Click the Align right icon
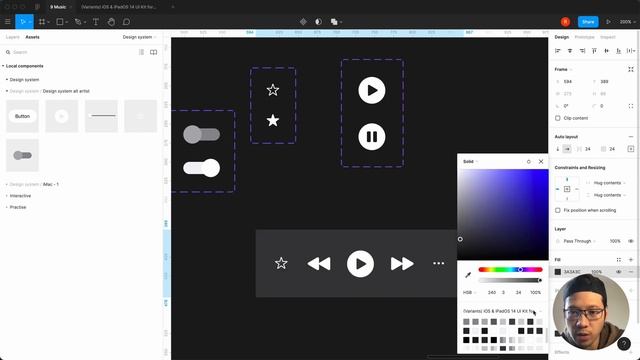 (582, 51)
